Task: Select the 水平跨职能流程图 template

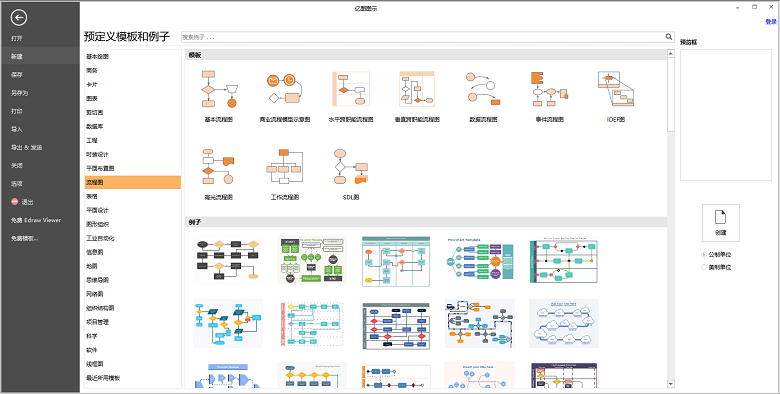Action: click(351, 89)
